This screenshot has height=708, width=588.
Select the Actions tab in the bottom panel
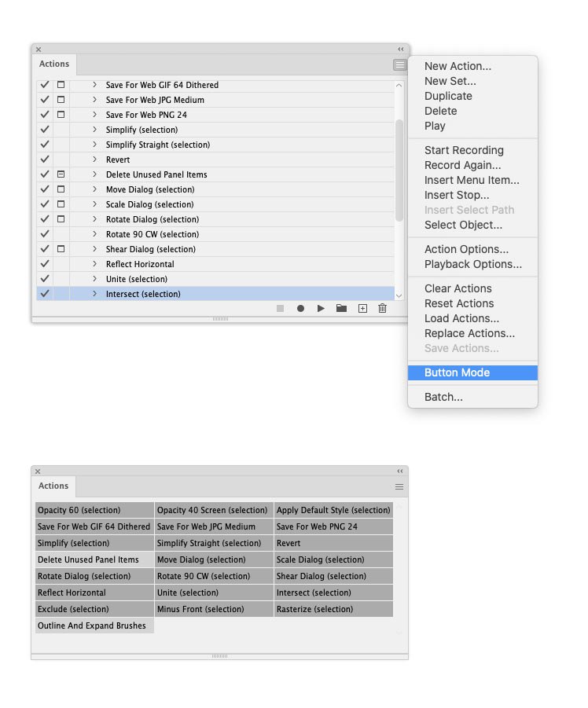coord(53,486)
